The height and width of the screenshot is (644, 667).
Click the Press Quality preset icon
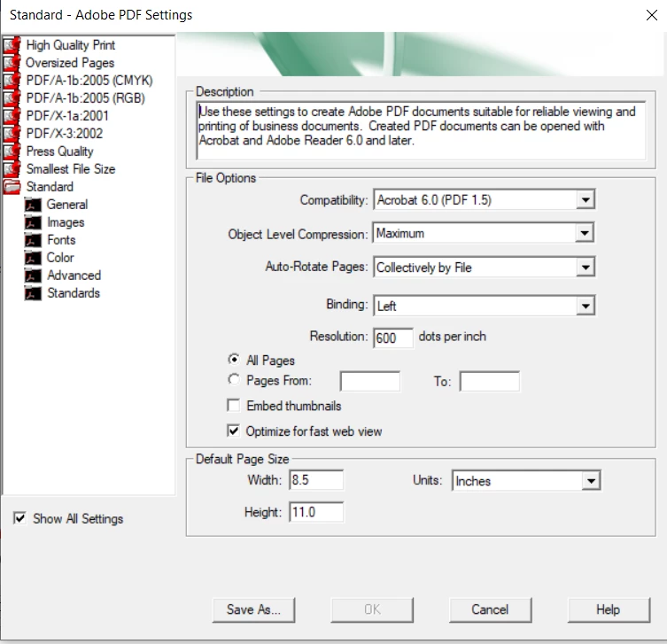coord(12,151)
